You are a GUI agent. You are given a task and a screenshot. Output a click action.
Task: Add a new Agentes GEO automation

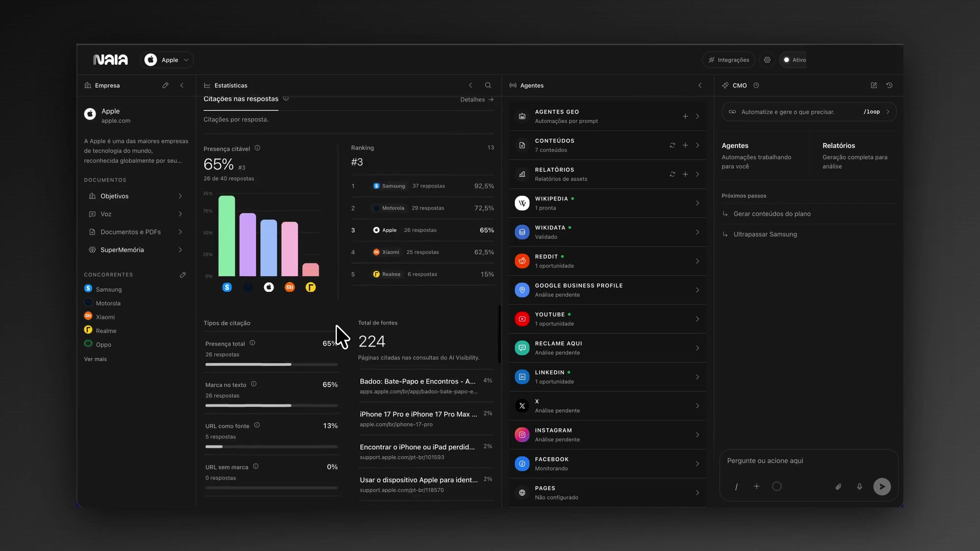pos(685,116)
